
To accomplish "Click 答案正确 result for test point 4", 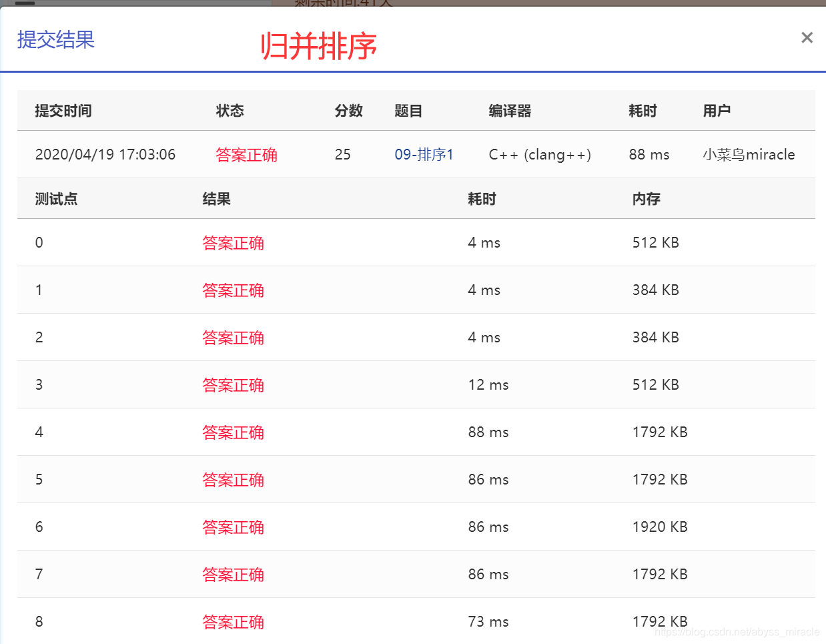I will [x=233, y=432].
